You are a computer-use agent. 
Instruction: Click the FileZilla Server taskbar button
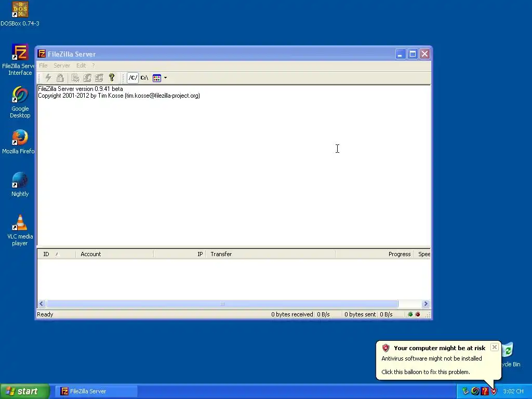pos(97,391)
